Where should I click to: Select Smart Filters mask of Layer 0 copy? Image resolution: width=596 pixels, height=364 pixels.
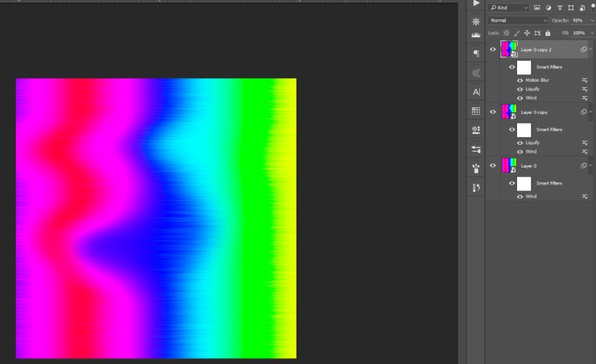click(524, 130)
